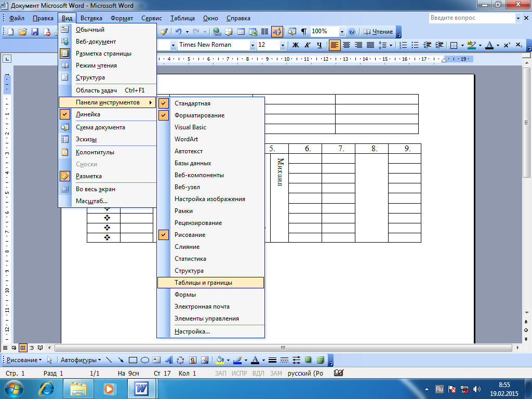Click the Undo arrow icon
This screenshot has width=532, height=399.
click(178, 32)
